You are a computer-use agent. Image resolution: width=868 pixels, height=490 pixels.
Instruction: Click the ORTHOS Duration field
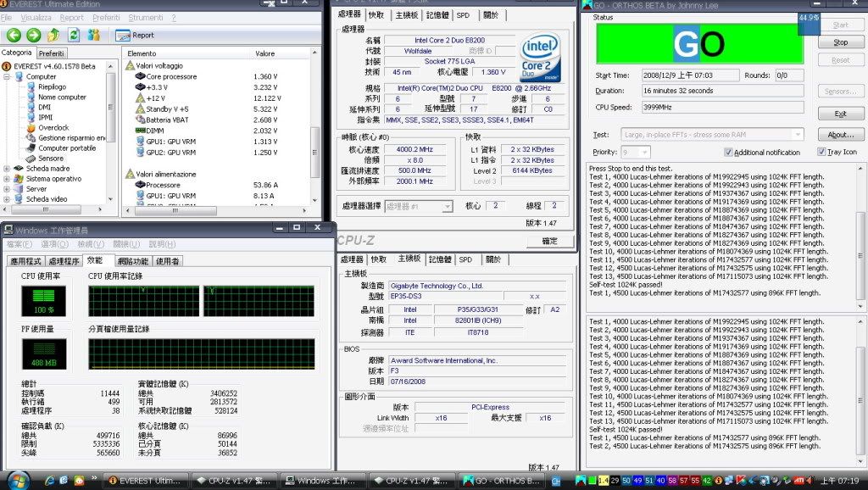point(723,91)
